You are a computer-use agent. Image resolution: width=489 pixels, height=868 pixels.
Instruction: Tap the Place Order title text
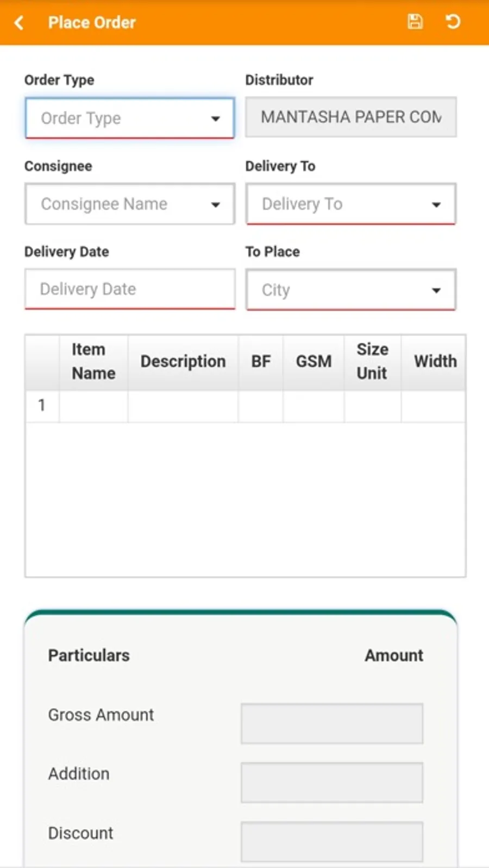(92, 22)
